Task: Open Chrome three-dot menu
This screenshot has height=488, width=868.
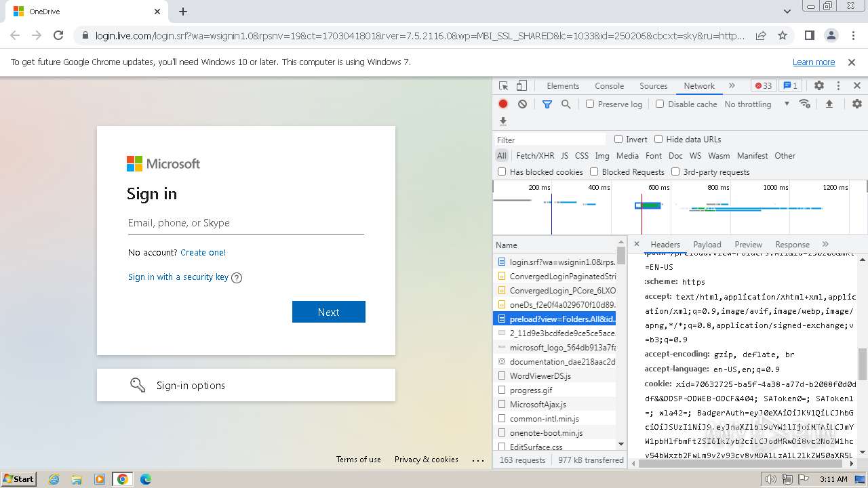Action: [x=852, y=35]
